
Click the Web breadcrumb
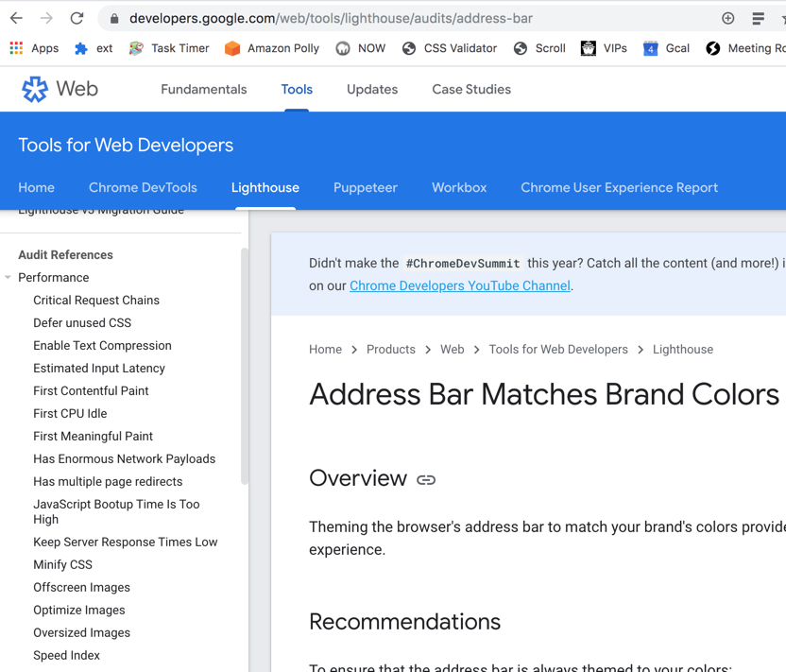(453, 350)
